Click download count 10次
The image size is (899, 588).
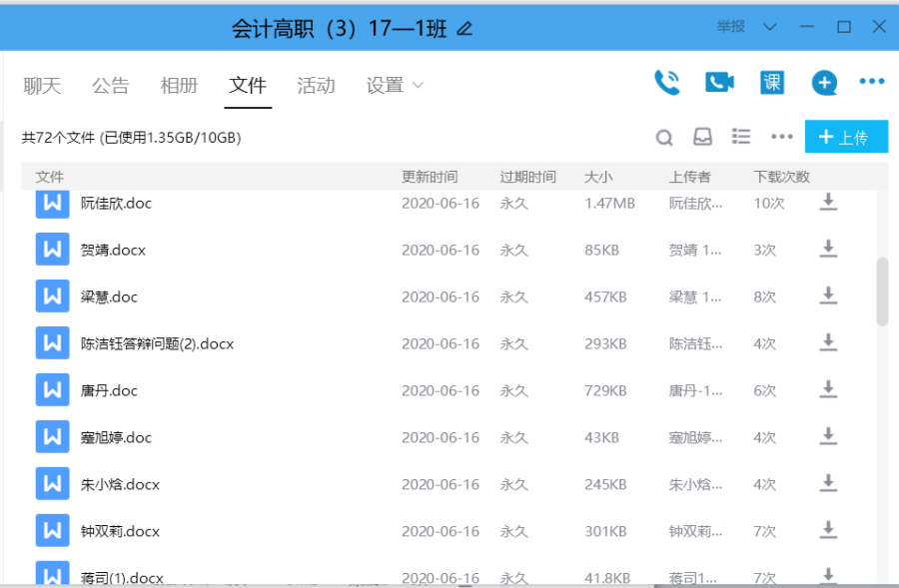(769, 203)
